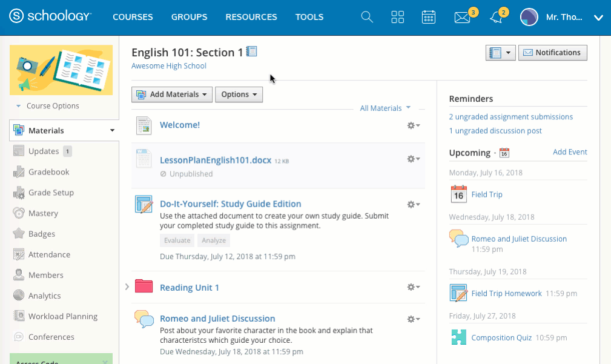This screenshot has height=364, width=611.
Task: Click the course cover image thumbnail
Action: click(x=61, y=70)
